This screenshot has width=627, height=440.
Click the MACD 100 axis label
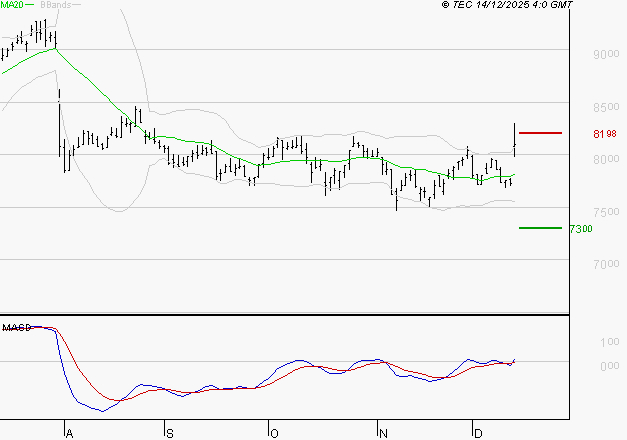pos(610,342)
